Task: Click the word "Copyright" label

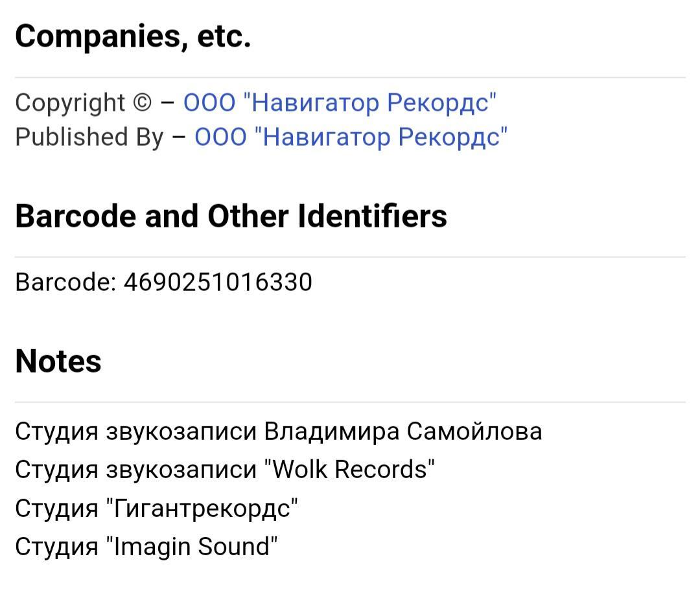Action: pyautogui.click(x=70, y=102)
